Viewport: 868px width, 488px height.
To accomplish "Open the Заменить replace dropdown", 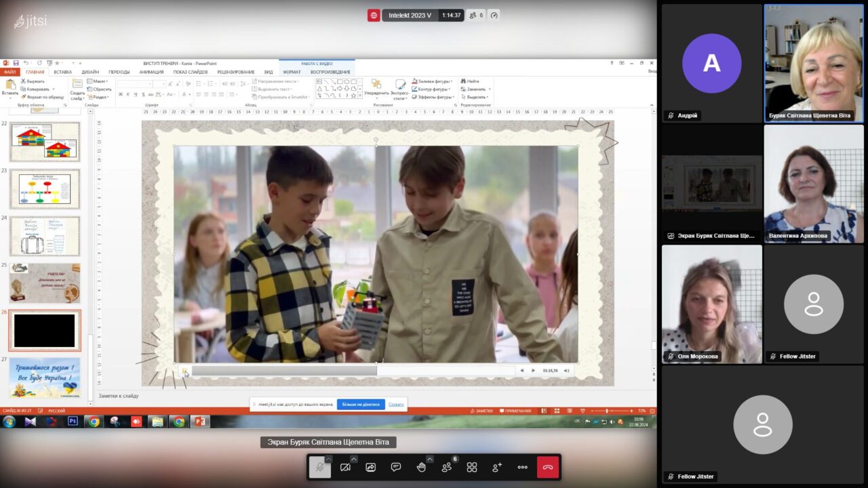I will pos(475,89).
